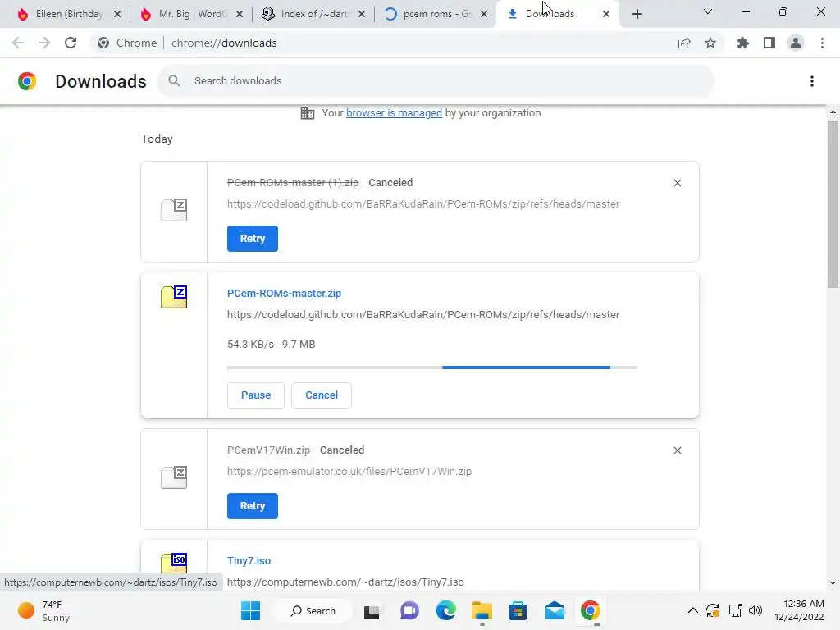Open Microsoft Store from the taskbar
This screenshot has width=840, height=630.
pos(518,610)
